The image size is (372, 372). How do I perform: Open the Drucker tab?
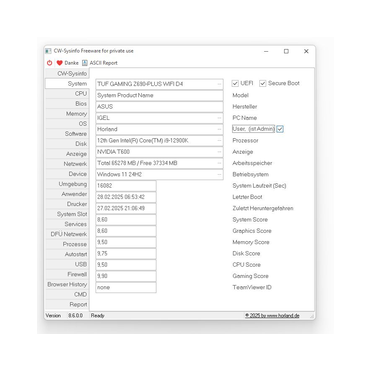pos(67,204)
